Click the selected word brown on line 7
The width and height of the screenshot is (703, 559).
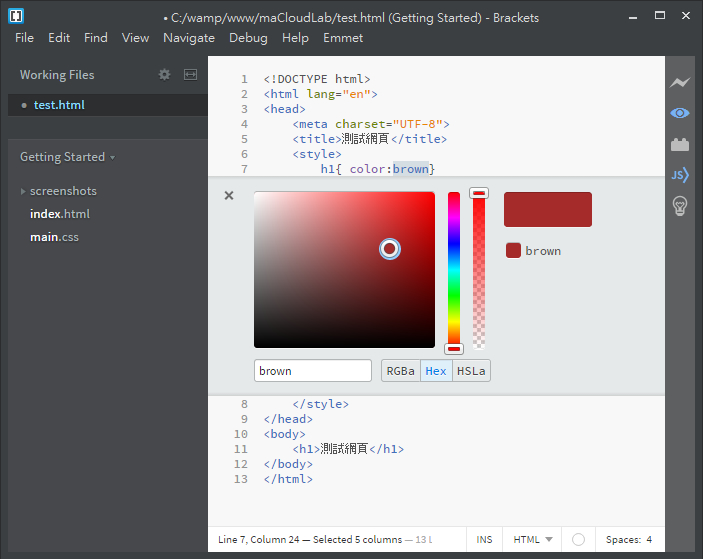(x=411, y=169)
